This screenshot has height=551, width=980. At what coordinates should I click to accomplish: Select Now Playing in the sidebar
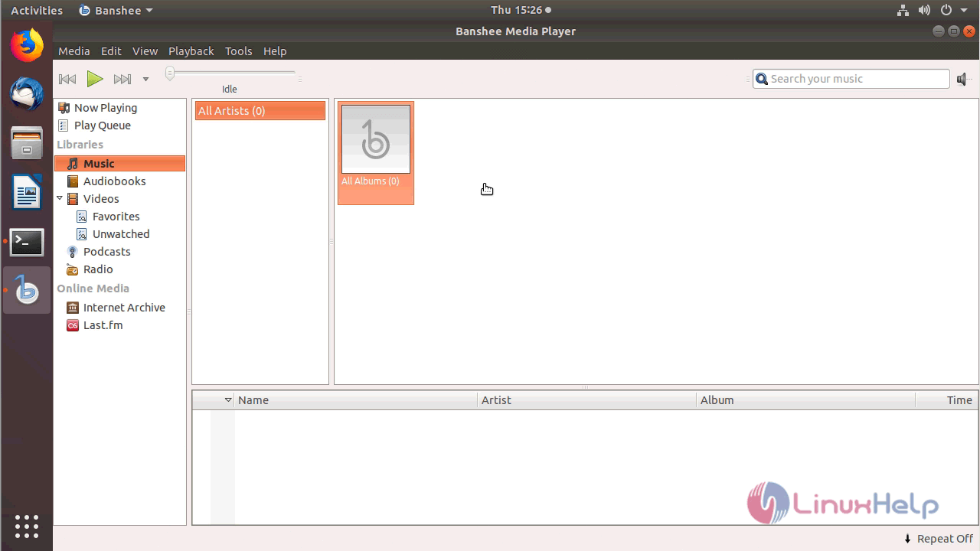click(x=119, y=108)
